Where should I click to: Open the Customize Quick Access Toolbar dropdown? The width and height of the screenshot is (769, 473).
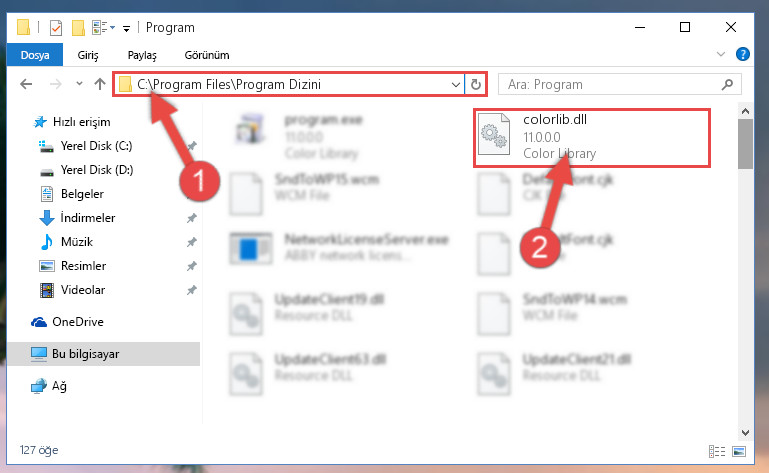click(x=127, y=28)
